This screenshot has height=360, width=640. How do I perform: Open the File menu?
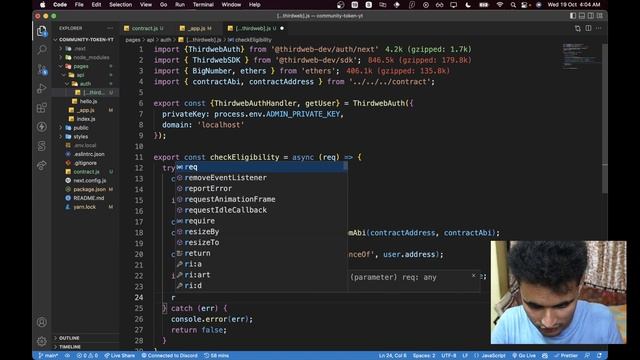(79, 4)
